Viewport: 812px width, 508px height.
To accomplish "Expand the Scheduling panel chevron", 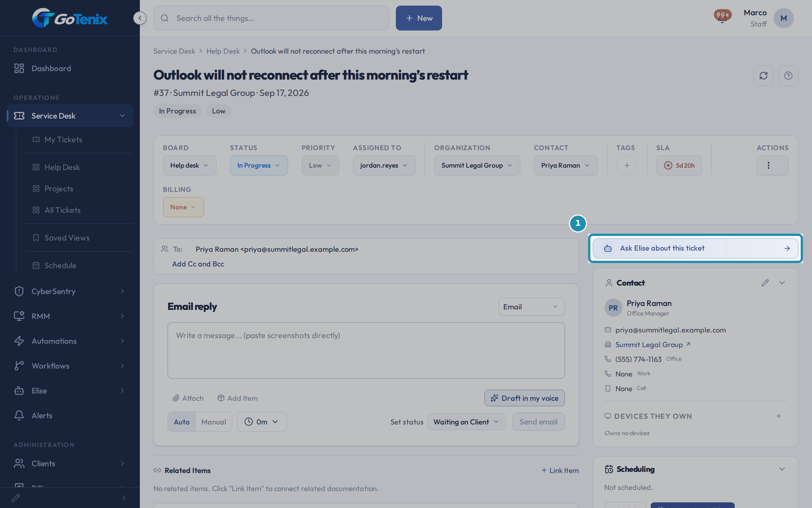I will (782, 469).
